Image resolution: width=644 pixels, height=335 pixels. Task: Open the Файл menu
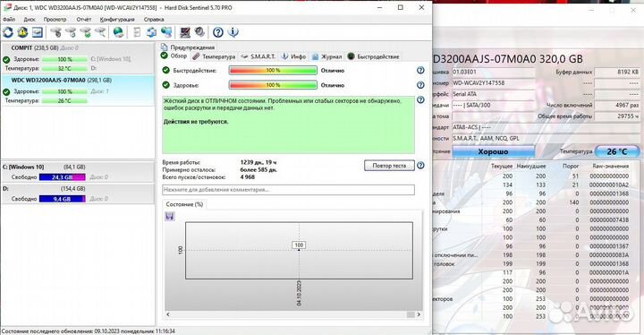[9, 20]
